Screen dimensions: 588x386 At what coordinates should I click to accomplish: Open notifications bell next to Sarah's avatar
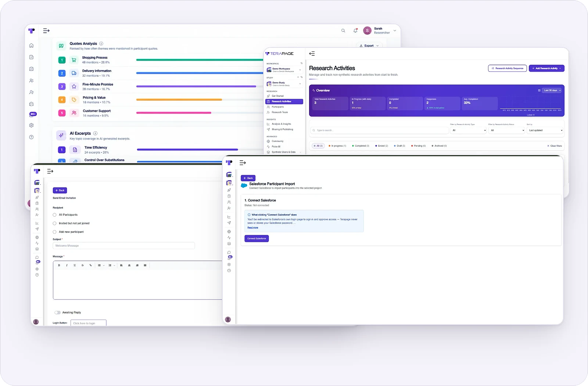pos(355,31)
